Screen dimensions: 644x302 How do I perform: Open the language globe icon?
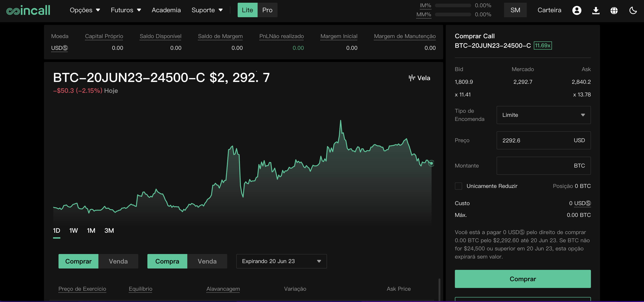click(x=614, y=10)
